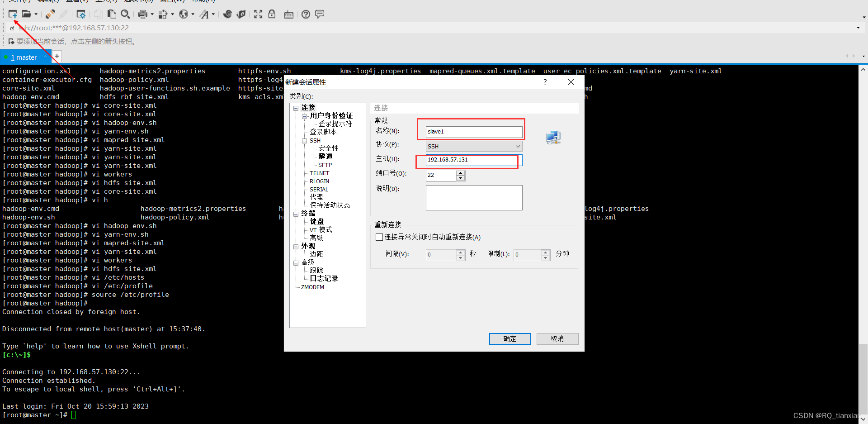Toggle full screen icon
The width and height of the screenshot is (868, 424).
coord(258,14)
